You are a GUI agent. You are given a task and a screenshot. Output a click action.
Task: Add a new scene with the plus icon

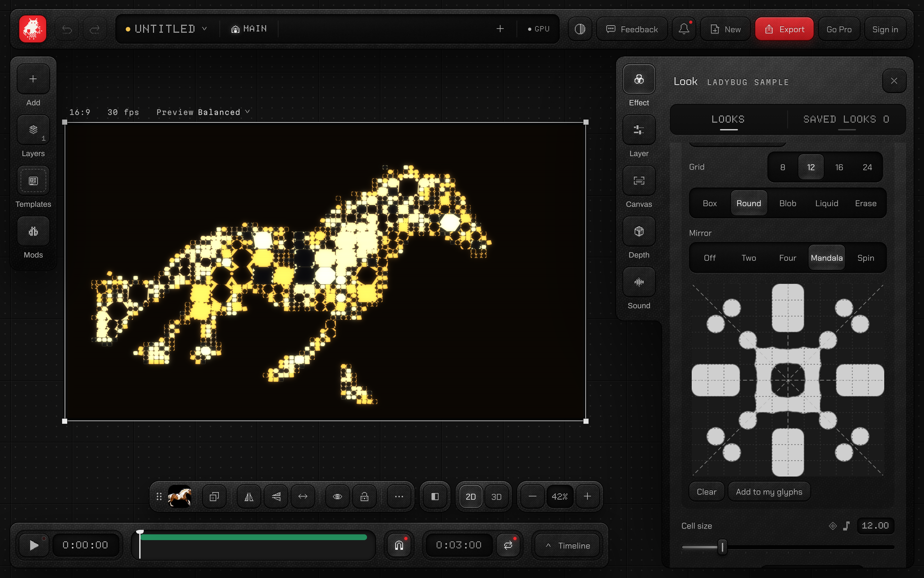500,29
